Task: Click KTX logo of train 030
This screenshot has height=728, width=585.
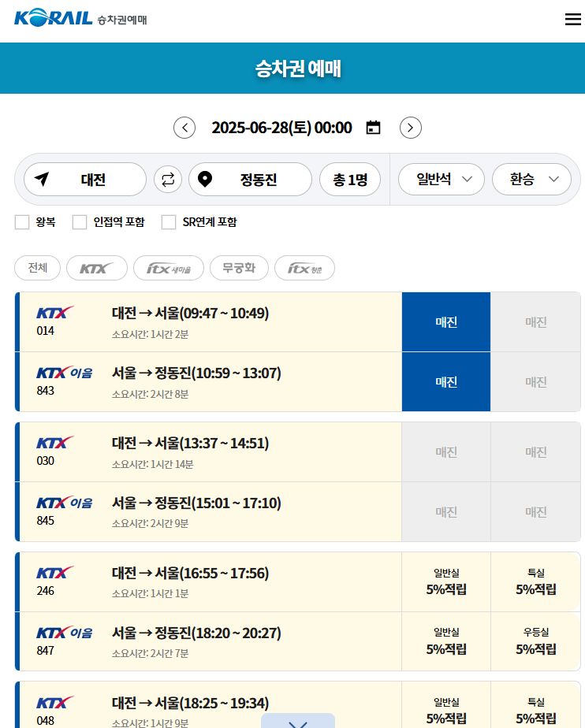Action: [x=55, y=443]
